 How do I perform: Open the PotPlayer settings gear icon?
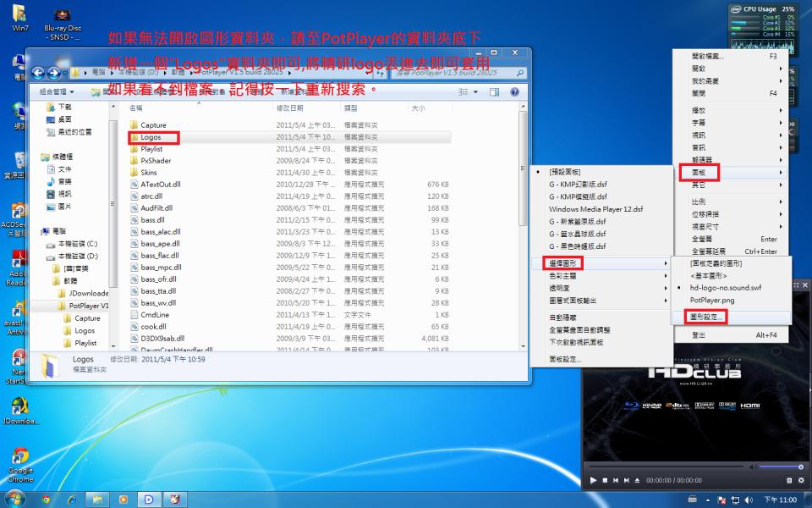coord(801,481)
